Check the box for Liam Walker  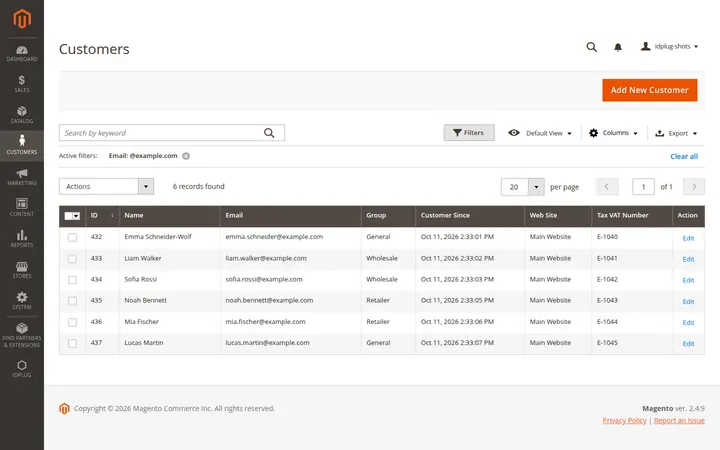[72, 259]
